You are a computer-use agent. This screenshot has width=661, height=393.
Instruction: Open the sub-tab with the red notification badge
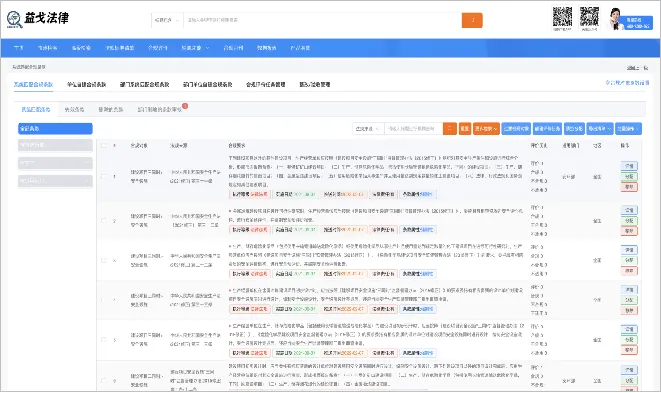(160, 110)
